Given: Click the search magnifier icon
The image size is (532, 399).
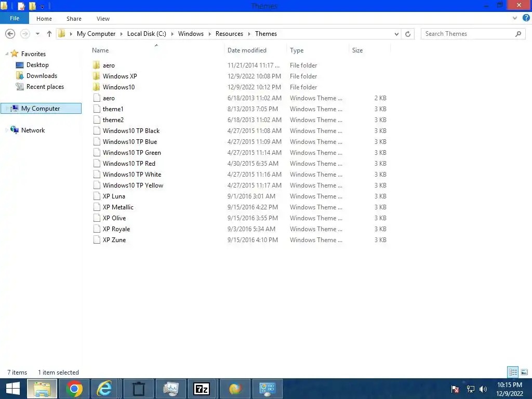Looking at the screenshot, I should tap(518, 34).
